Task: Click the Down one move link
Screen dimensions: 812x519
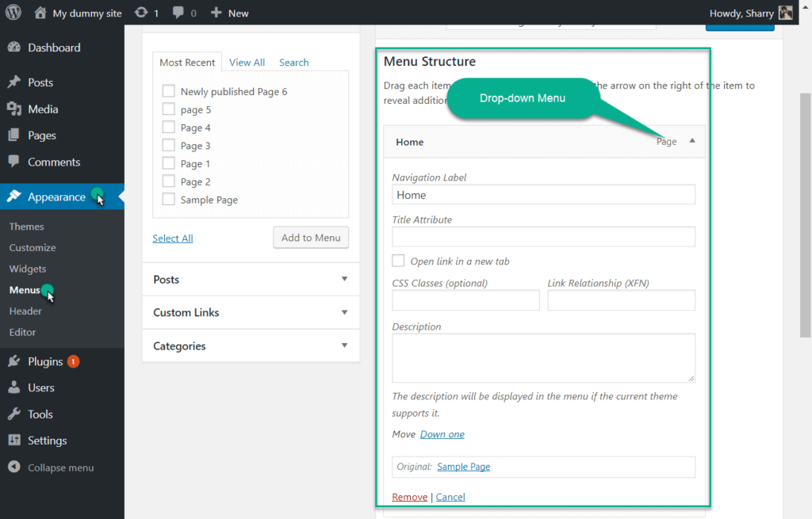Action: (x=442, y=434)
